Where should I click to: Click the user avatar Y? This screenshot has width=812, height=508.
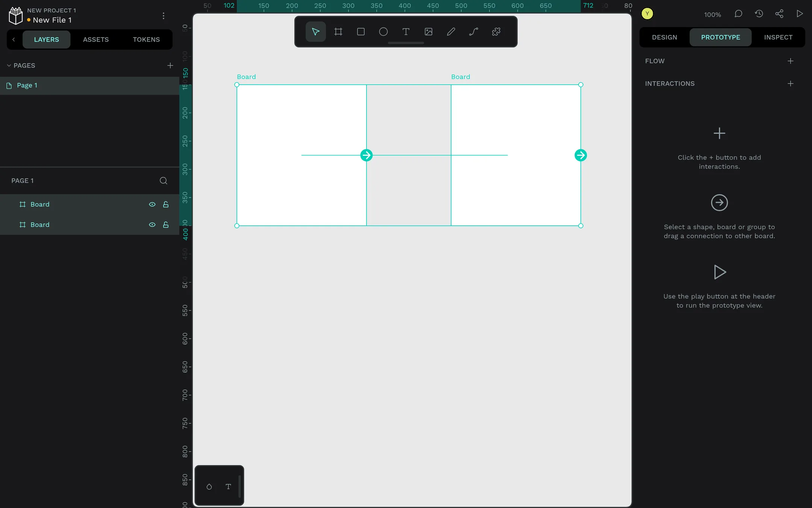point(647,14)
